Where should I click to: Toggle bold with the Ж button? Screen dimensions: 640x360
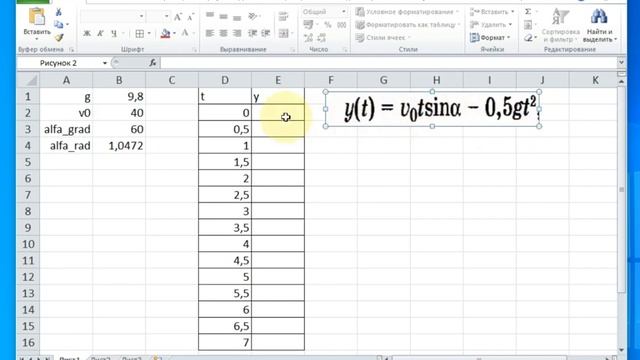[87, 33]
